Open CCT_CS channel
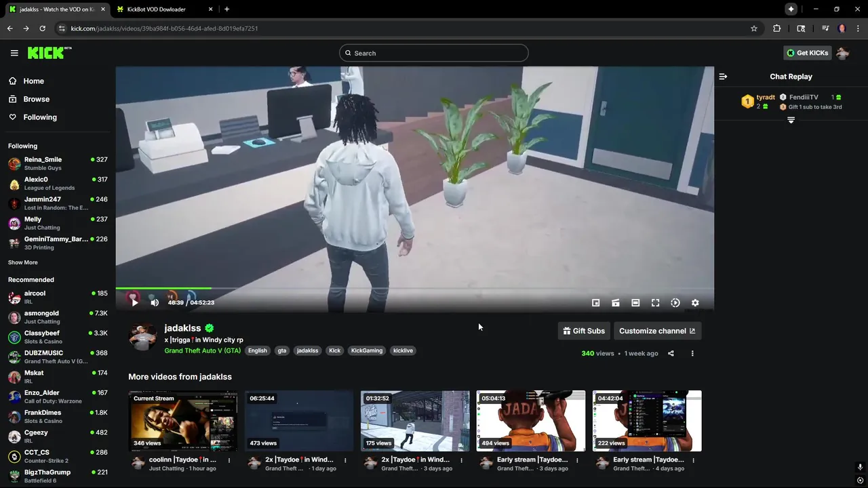The width and height of the screenshot is (868, 488). (58, 456)
